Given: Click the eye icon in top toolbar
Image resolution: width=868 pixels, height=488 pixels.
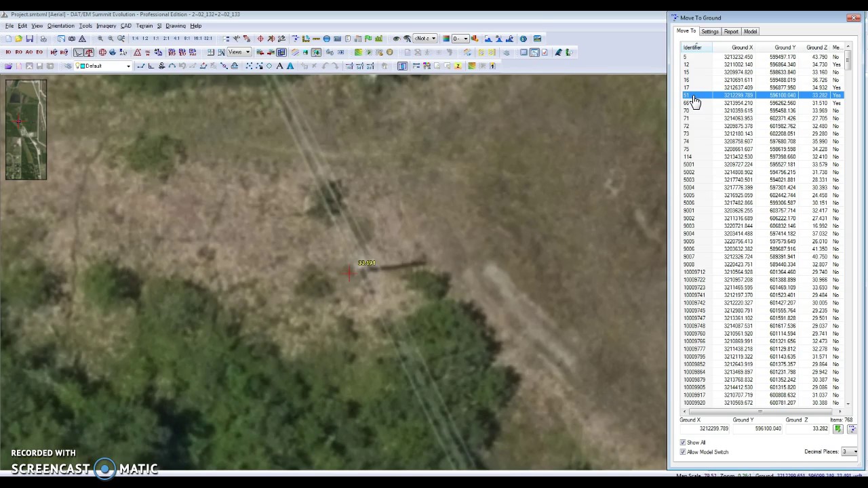Looking at the screenshot, I should coord(397,39).
